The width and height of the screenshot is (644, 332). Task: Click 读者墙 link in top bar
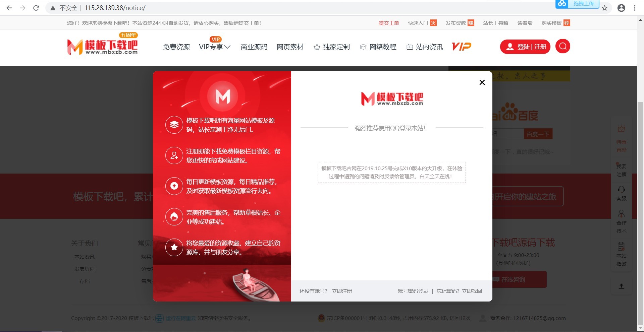[525, 23]
